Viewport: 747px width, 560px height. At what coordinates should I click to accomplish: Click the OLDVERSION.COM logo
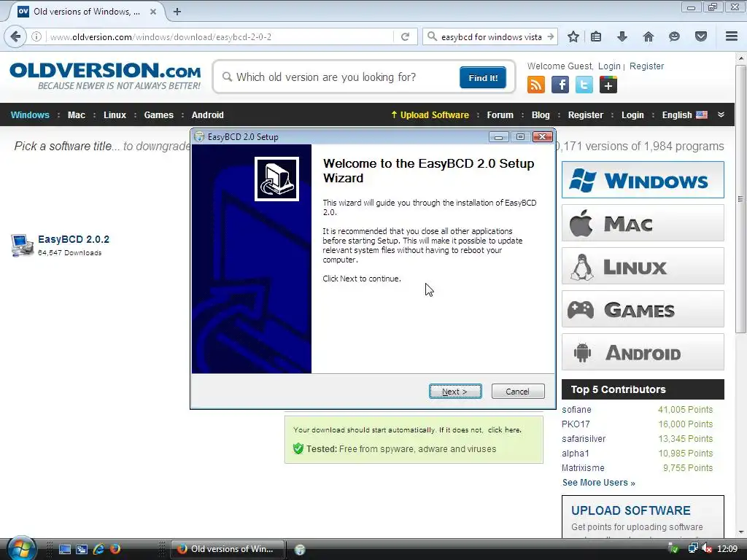pyautogui.click(x=105, y=75)
